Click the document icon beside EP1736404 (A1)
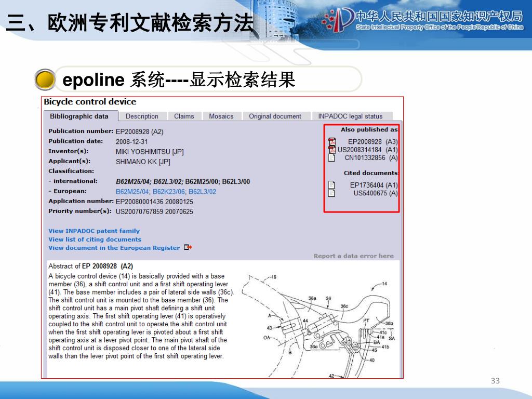 pyautogui.click(x=332, y=185)
